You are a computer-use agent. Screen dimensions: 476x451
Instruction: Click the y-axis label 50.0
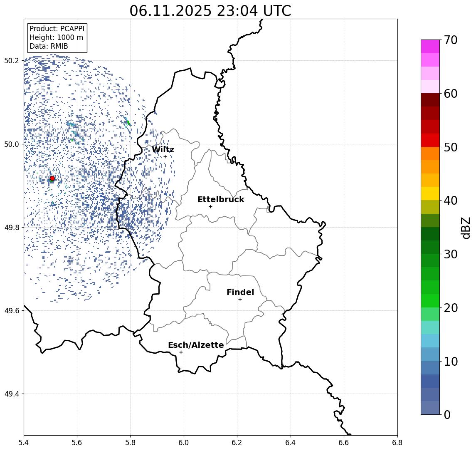(x=12, y=144)
